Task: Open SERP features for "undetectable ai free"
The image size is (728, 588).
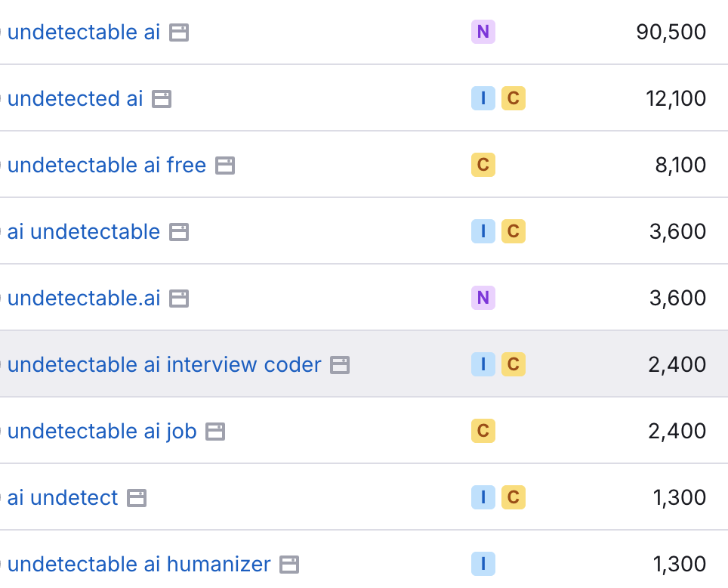Action: tap(225, 165)
